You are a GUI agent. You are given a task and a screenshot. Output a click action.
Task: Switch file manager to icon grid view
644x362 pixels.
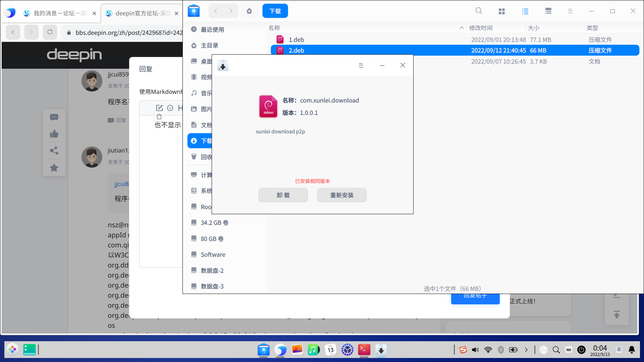click(502, 11)
